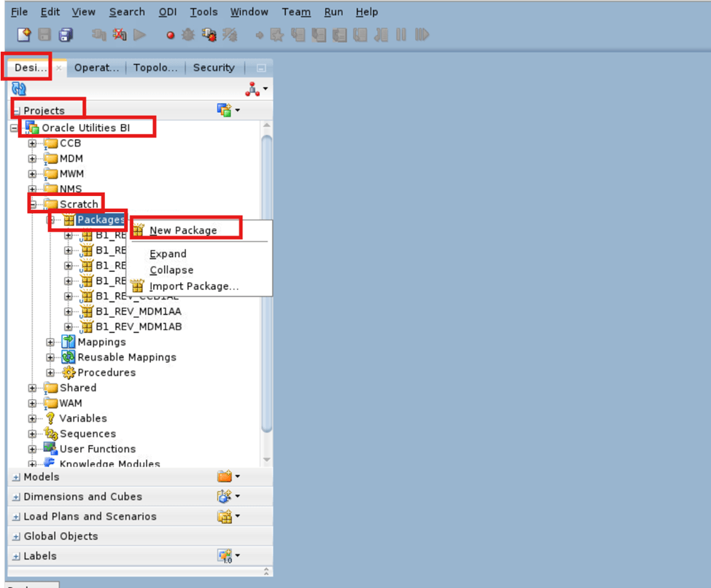711x588 pixels.
Task: Click the Save toolbar icon
Action: point(42,34)
